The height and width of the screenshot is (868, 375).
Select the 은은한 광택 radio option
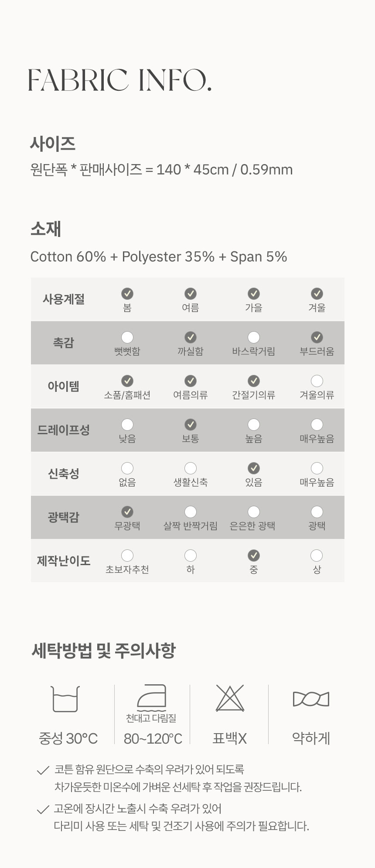254,512
